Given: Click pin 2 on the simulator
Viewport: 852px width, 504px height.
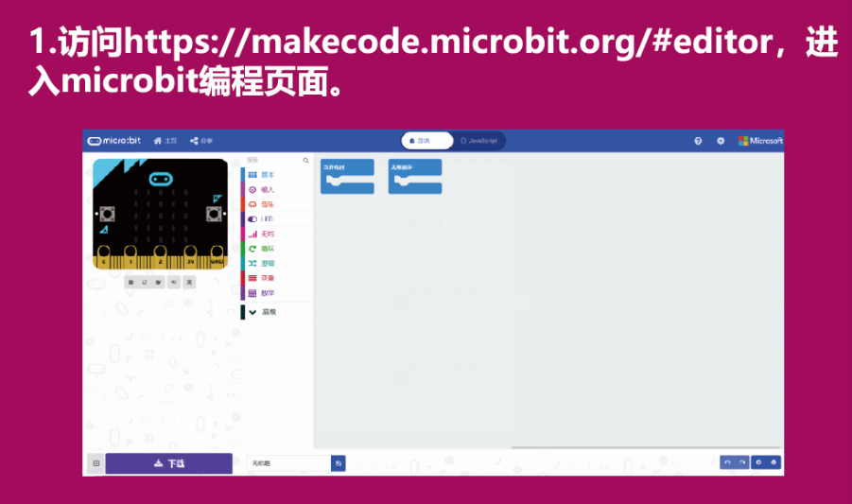Looking at the screenshot, I should 161,257.
